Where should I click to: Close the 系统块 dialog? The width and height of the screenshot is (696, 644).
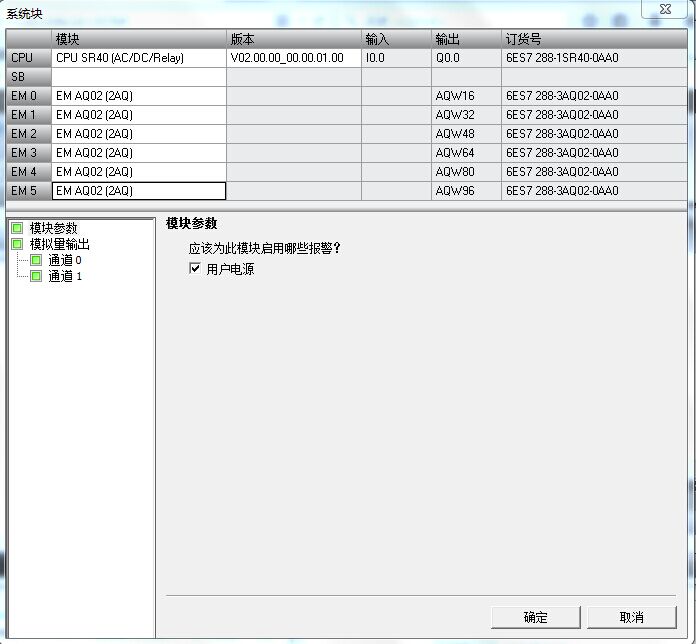click(x=664, y=9)
